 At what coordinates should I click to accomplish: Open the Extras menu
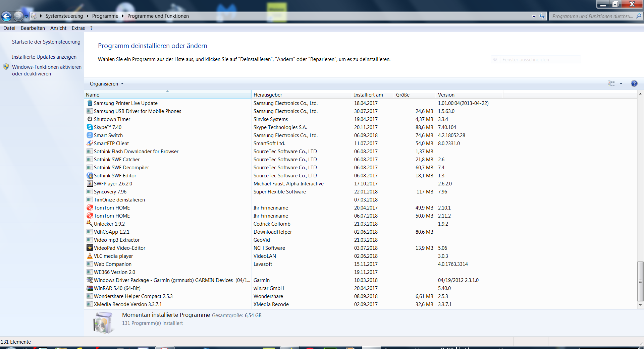pos(78,28)
